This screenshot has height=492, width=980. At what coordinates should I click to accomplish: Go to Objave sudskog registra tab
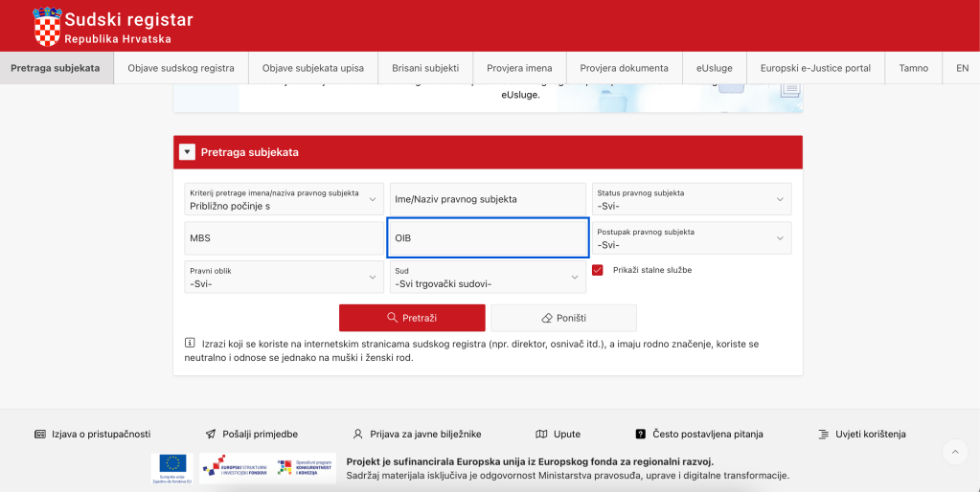tap(181, 68)
